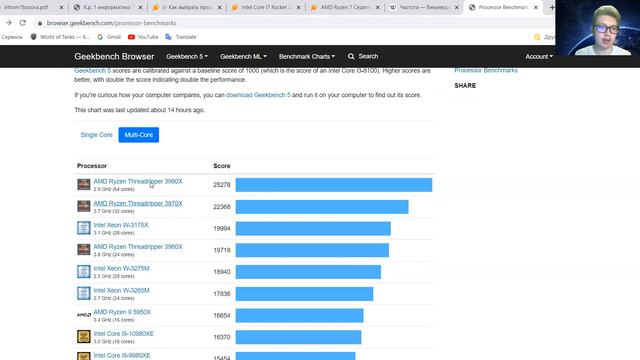
Task: Open the Translate bookmark
Action: (x=180, y=37)
